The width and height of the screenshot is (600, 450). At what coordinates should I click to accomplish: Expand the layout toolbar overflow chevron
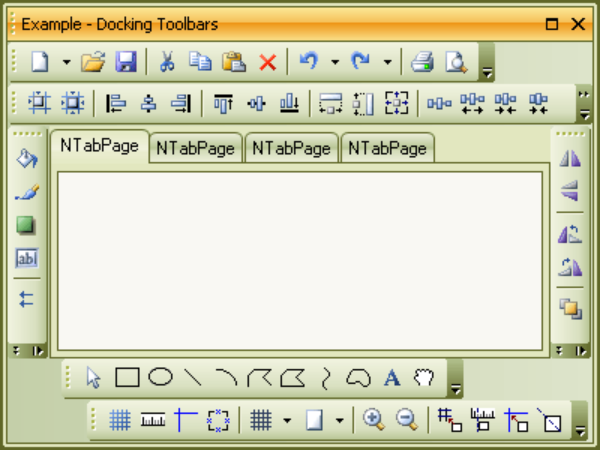click(584, 95)
